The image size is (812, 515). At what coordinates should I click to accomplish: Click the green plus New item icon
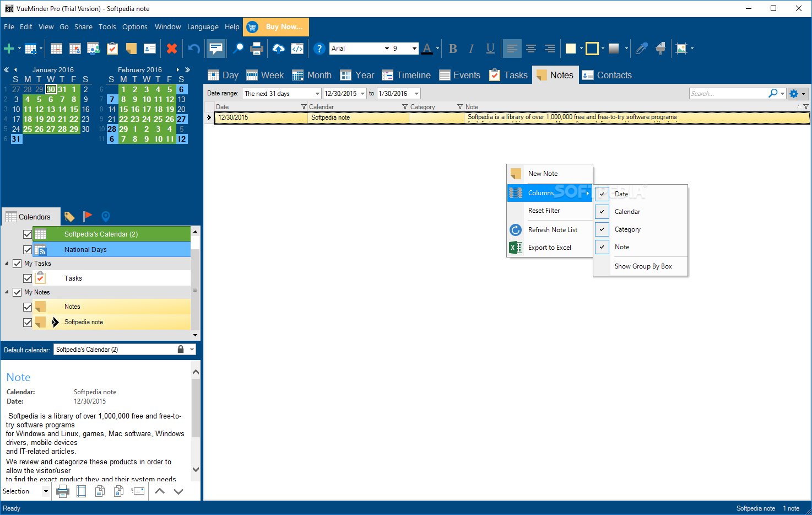tap(8, 49)
